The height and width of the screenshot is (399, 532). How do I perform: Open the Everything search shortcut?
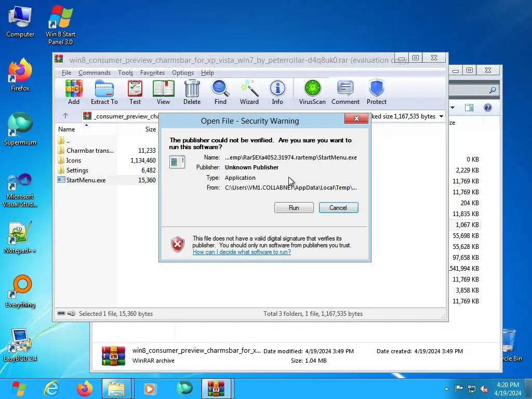click(x=20, y=291)
